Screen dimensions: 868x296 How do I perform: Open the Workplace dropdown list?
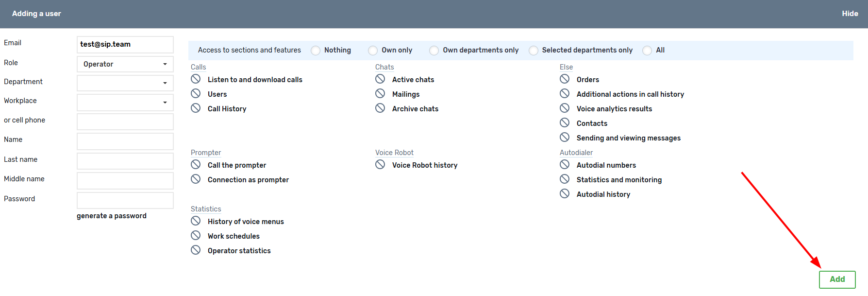click(125, 103)
